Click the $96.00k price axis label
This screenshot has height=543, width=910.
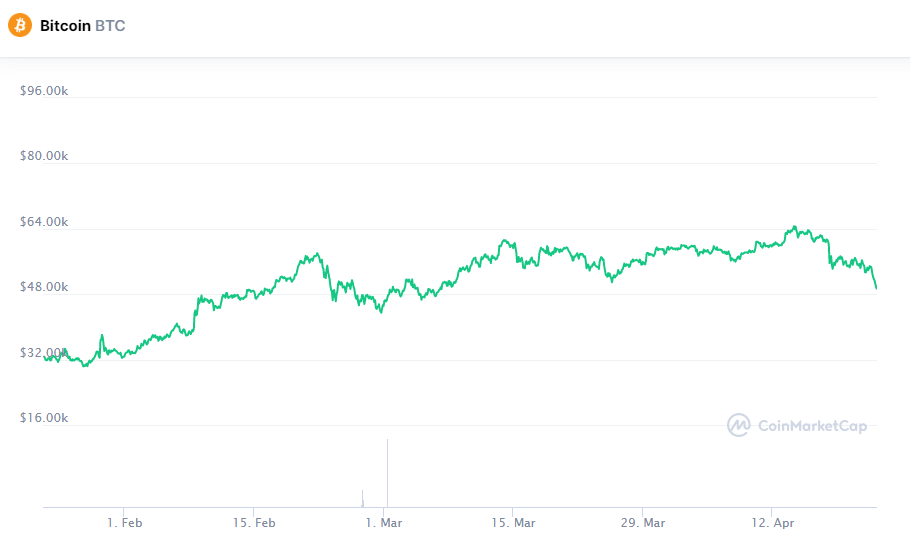click(44, 91)
